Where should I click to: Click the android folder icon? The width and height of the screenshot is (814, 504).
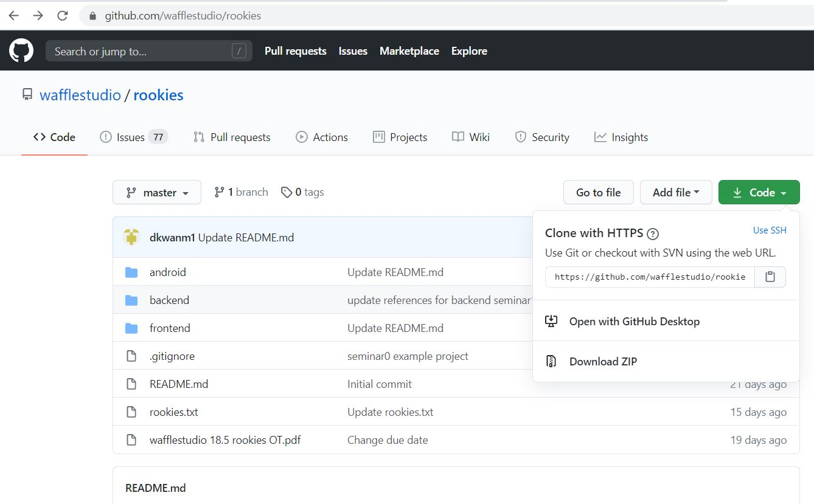click(131, 272)
